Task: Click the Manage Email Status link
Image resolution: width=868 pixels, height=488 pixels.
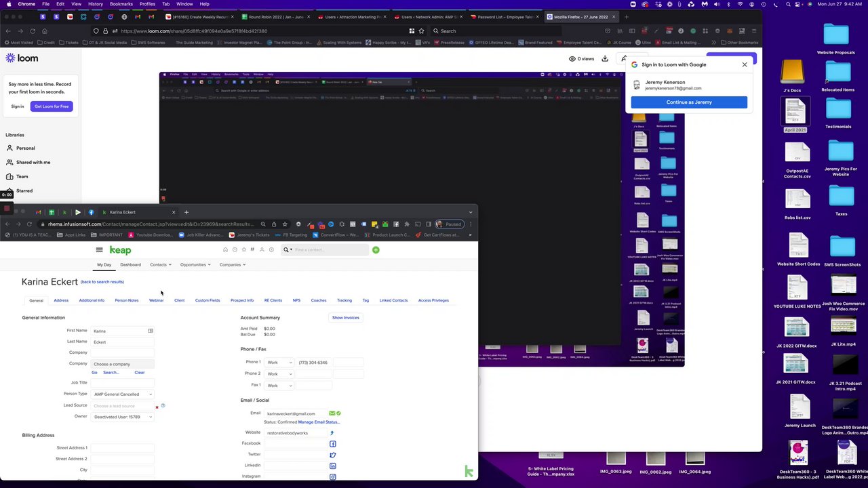Action: (319, 422)
